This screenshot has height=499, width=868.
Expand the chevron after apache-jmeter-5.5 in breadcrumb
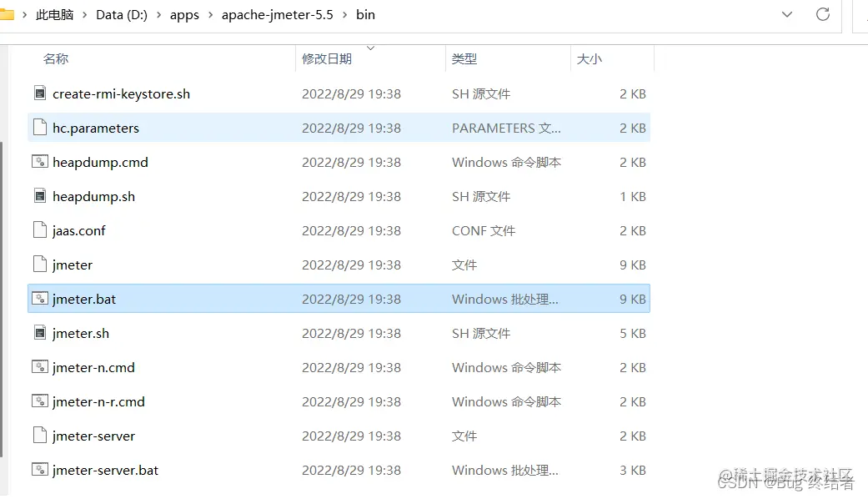(x=345, y=15)
